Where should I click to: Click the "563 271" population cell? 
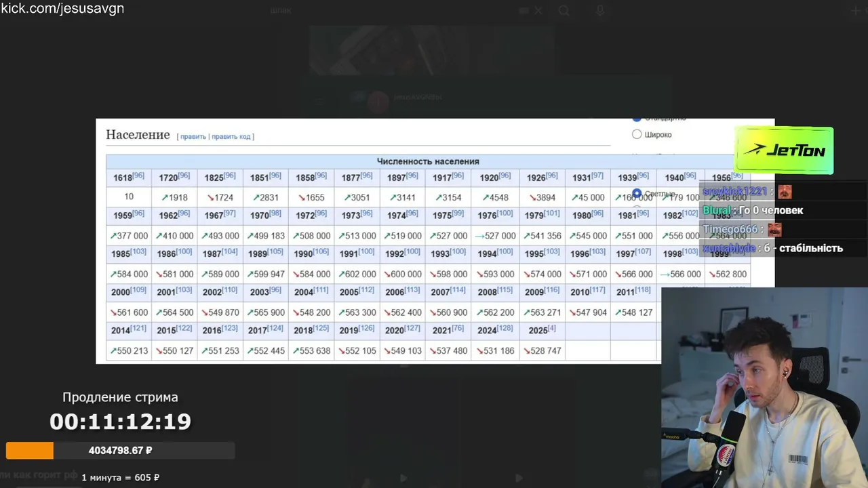[x=542, y=312]
